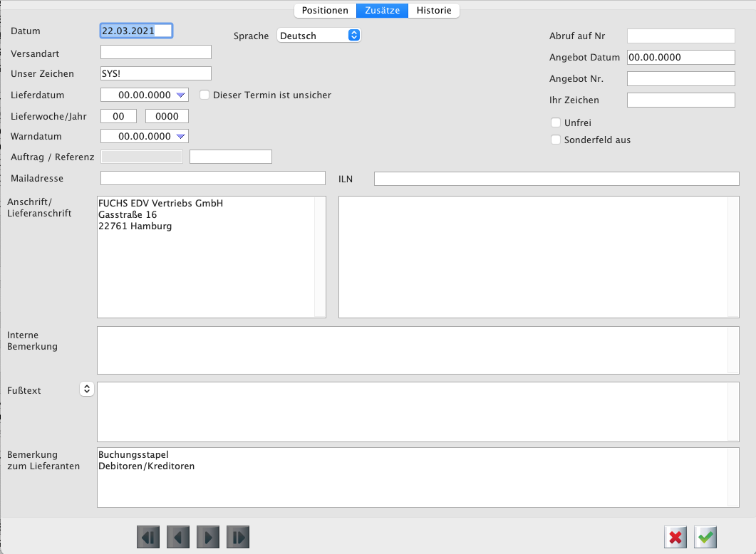Screen dimensions: 756x554
Task: Toggle the 'Sonderfeld aus' checkbox
Action: tap(556, 140)
